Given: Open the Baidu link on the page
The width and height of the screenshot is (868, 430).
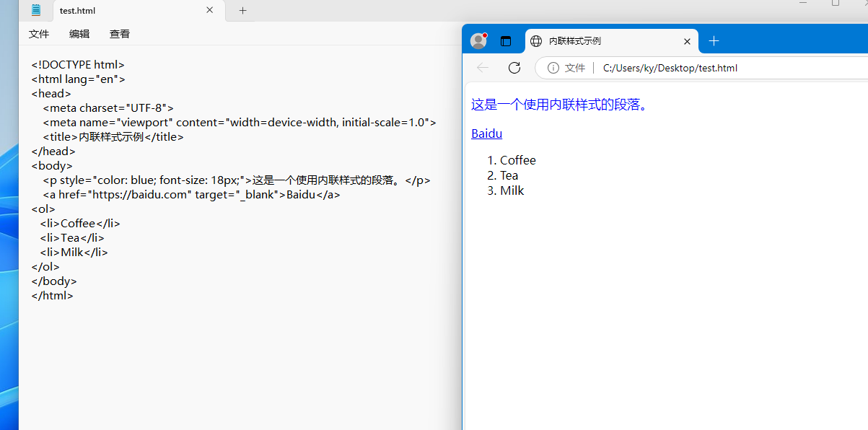Looking at the screenshot, I should (x=486, y=133).
